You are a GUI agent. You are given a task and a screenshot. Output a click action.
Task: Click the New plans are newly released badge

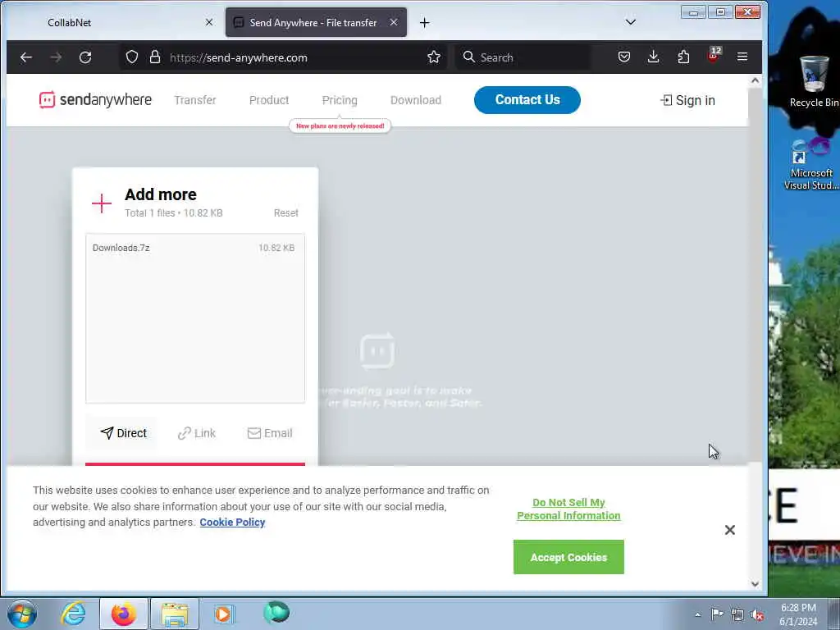click(x=340, y=126)
